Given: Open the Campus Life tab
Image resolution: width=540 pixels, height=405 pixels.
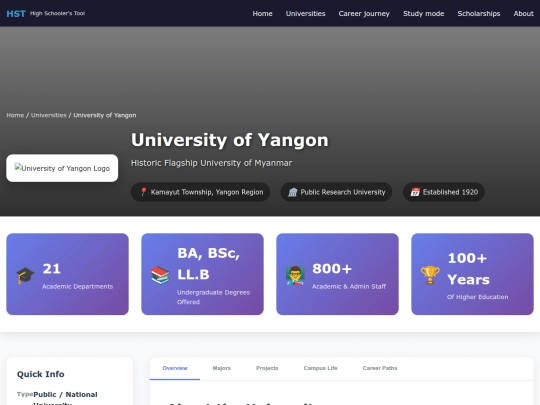Looking at the screenshot, I should click(320, 368).
